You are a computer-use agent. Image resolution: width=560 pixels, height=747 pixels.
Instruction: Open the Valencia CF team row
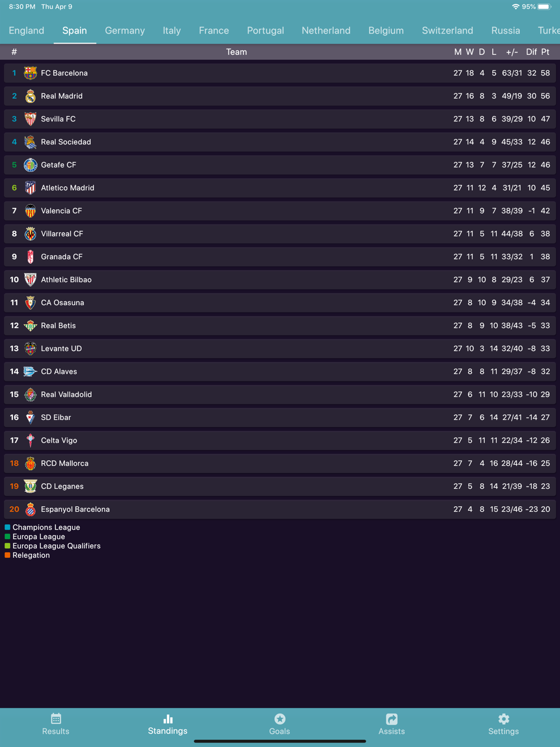coord(280,211)
